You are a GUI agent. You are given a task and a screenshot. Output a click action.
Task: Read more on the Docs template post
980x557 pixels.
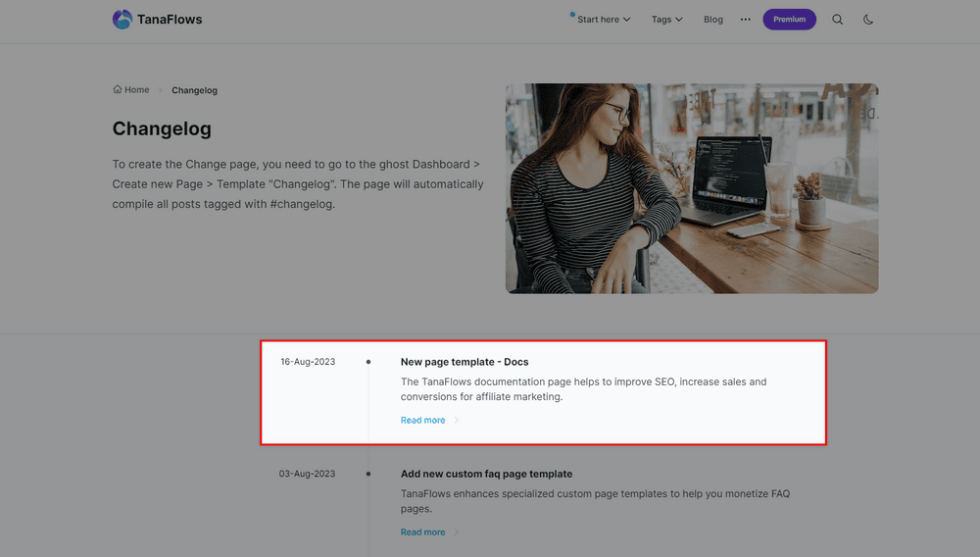(422, 420)
